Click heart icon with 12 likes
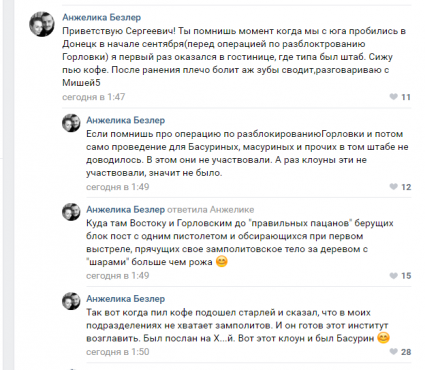Screen dimensions: 425x370 point(393,186)
